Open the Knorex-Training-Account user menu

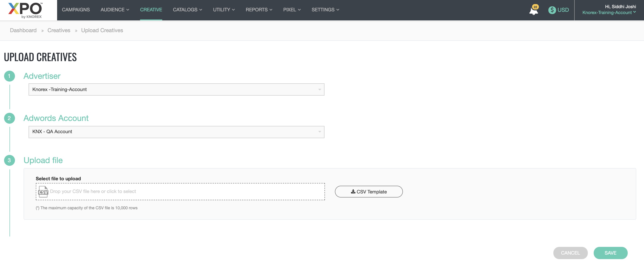tap(609, 12)
